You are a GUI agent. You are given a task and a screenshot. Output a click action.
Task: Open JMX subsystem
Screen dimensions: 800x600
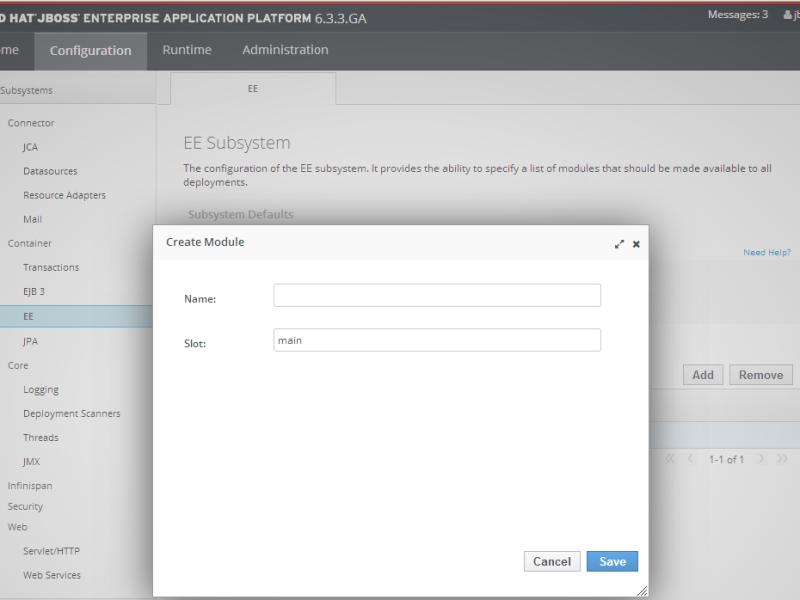(31, 462)
